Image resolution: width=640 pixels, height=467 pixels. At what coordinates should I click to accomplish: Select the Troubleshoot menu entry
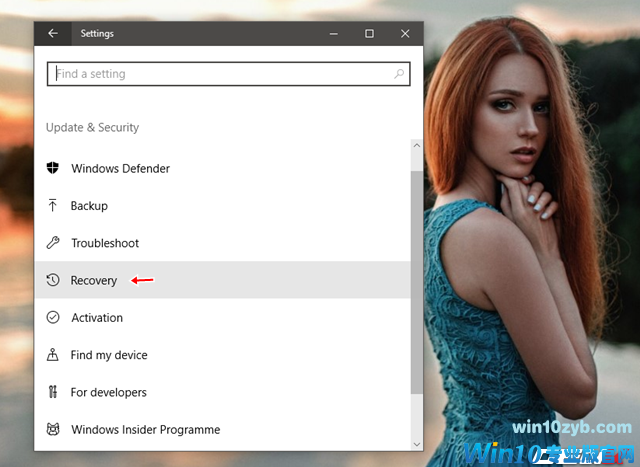pyautogui.click(x=223, y=243)
